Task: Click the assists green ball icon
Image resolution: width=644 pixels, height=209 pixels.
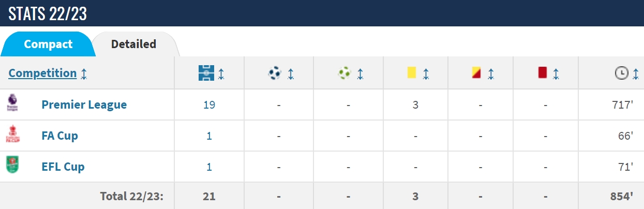Action: [344, 73]
